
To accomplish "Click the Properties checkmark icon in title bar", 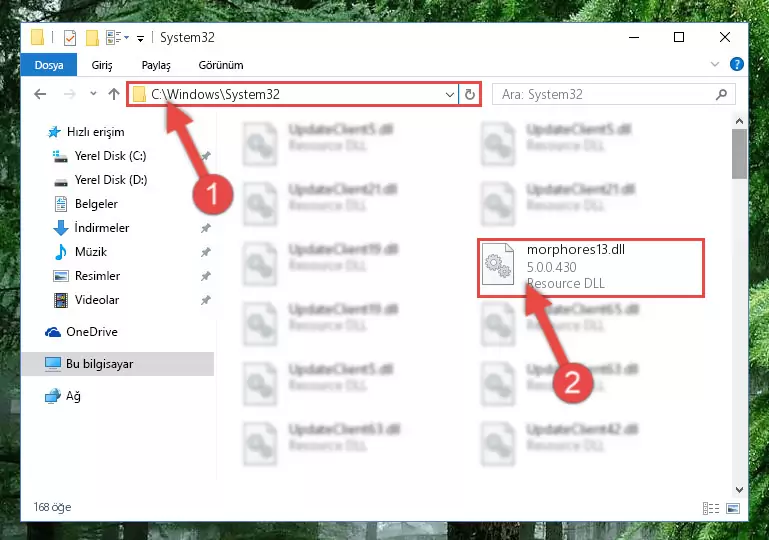I will click(70, 38).
